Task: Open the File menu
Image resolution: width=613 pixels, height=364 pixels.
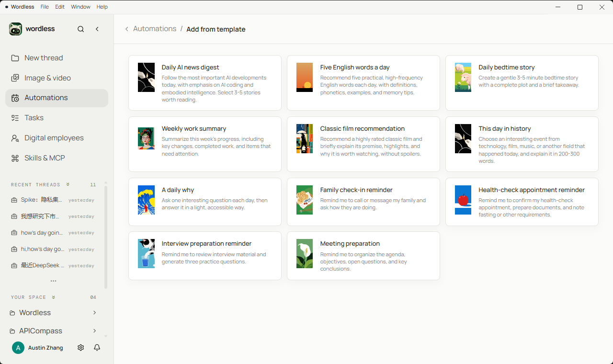Action: pyautogui.click(x=45, y=7)
